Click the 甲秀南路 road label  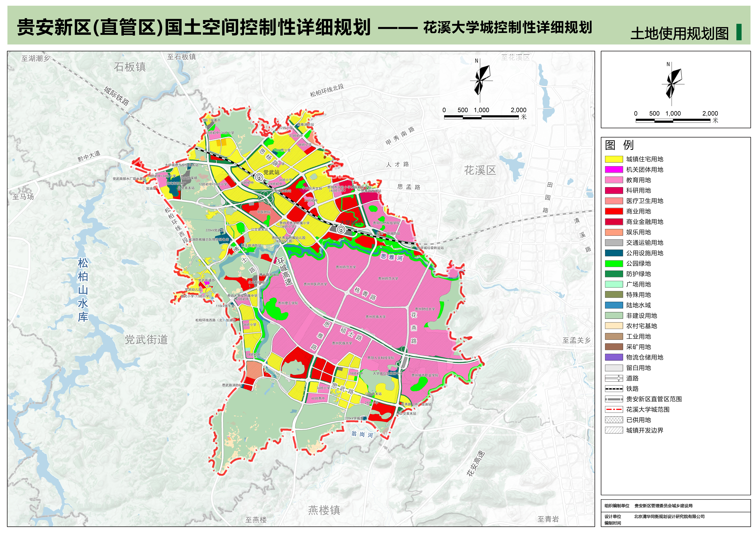(400, 136)
